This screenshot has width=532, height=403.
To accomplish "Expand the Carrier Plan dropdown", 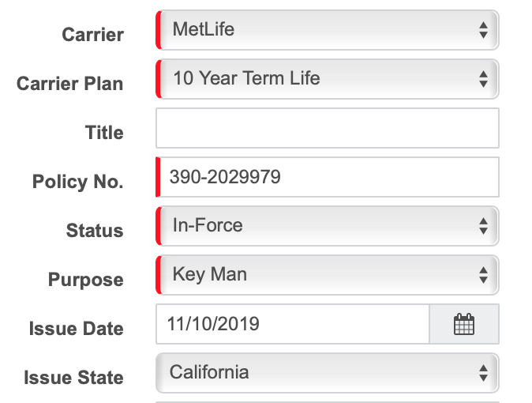I will tap(328, 79).
